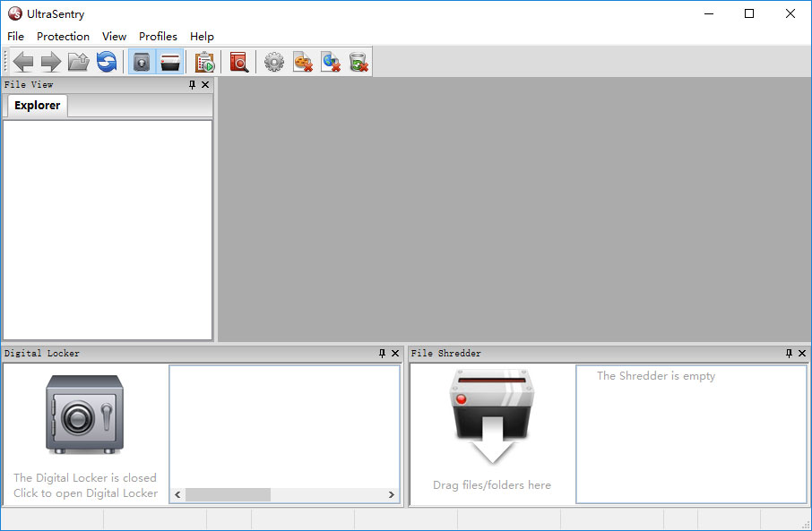The width and height of the screenshot is (812, 531).
Task: Clean browser traces using the palette icon
Action: click(x=302, y=61)
